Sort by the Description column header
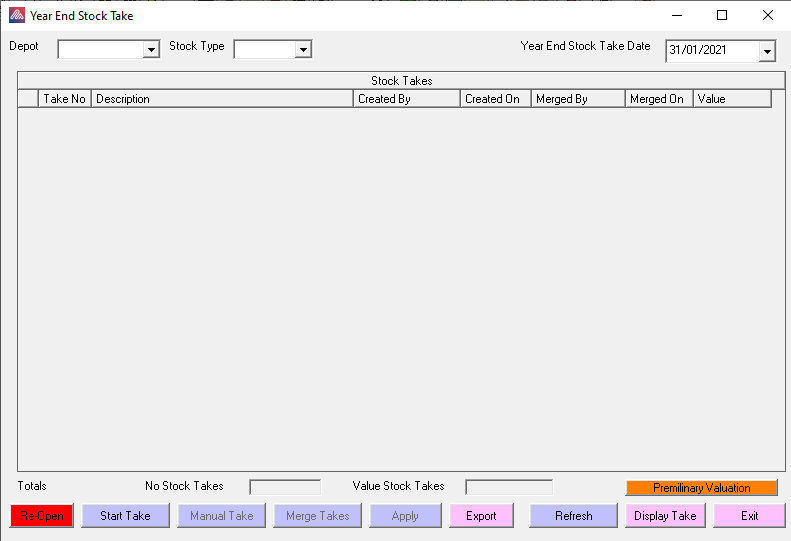 [222, 98]
